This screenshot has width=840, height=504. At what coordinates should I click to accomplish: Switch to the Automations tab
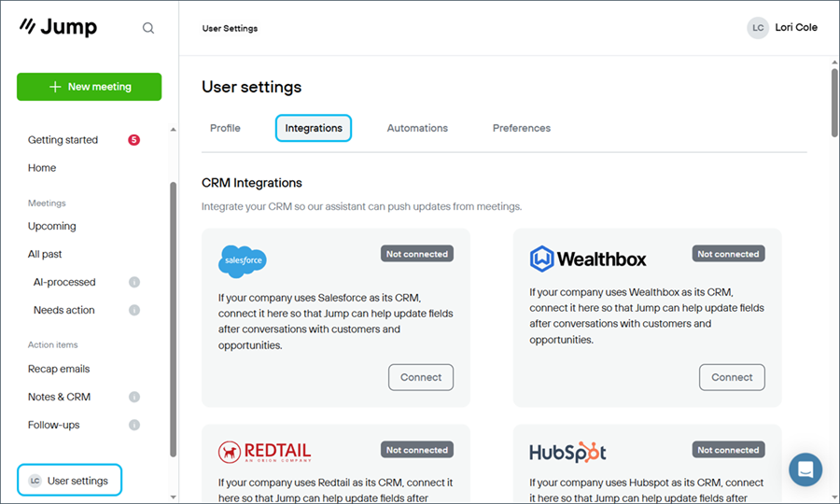[417, 128]
